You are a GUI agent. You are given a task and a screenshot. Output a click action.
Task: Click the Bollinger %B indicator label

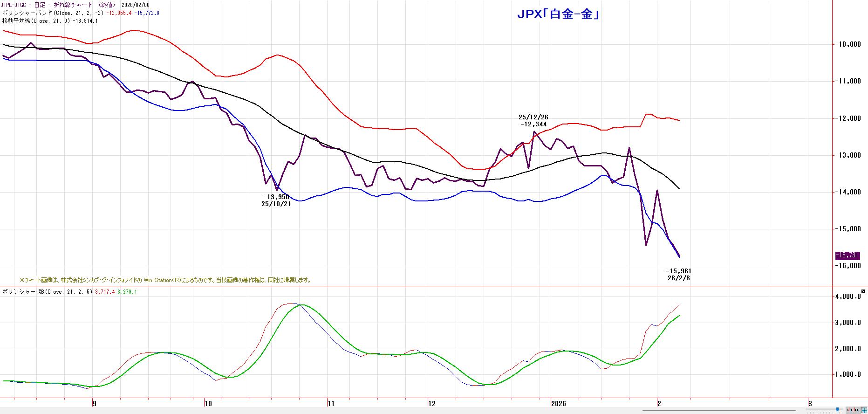coord(69,292)
